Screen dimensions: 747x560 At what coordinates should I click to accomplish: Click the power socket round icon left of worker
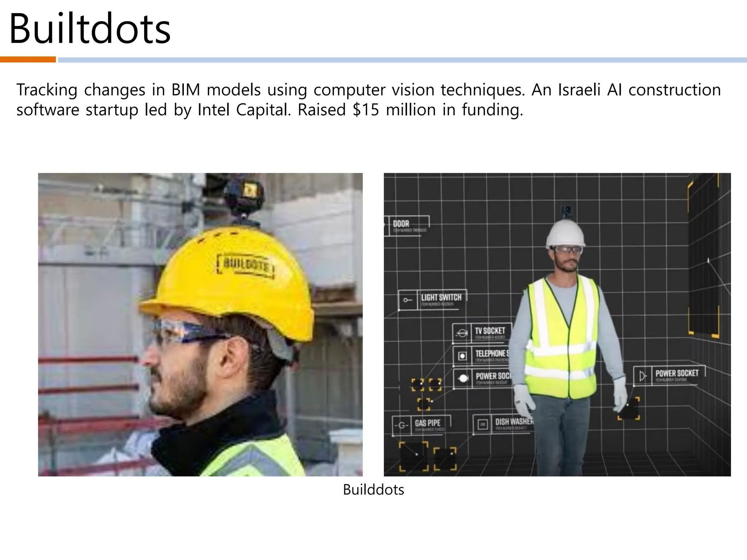pos(463,378)
